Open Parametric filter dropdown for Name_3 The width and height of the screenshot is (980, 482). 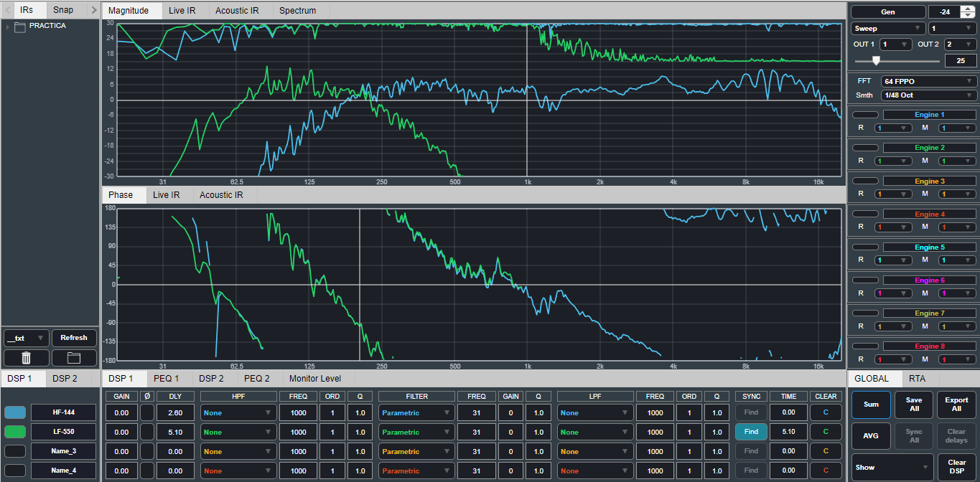416,451
